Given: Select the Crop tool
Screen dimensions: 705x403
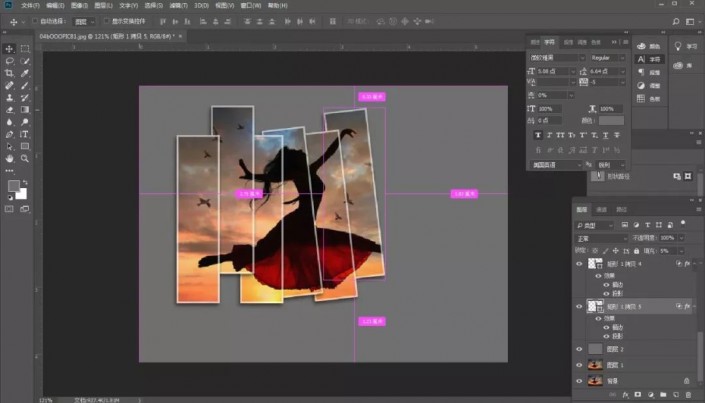Looking at the screenshot, I should tap(9, 73).
